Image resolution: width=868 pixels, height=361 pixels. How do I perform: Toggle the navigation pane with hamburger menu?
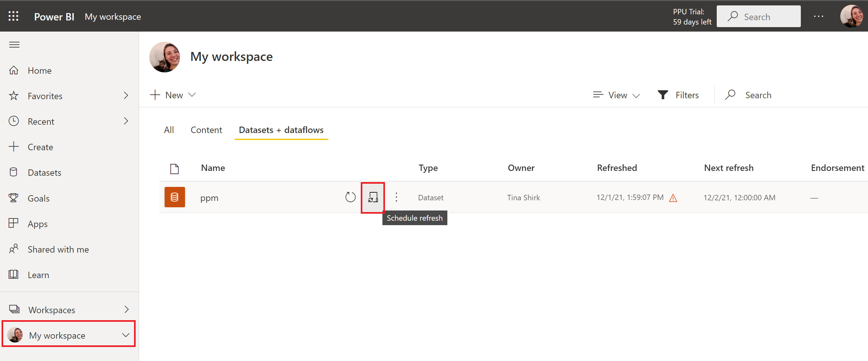tap(14, 44)
